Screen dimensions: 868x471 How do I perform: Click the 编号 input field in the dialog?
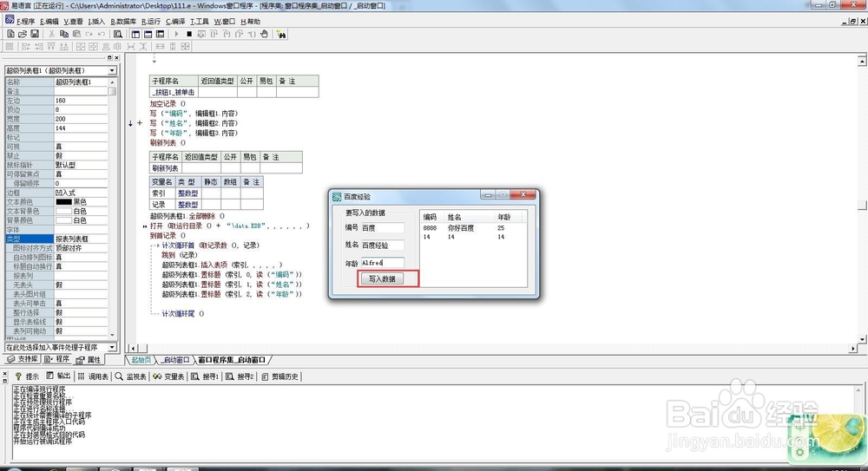pos(383,227)
